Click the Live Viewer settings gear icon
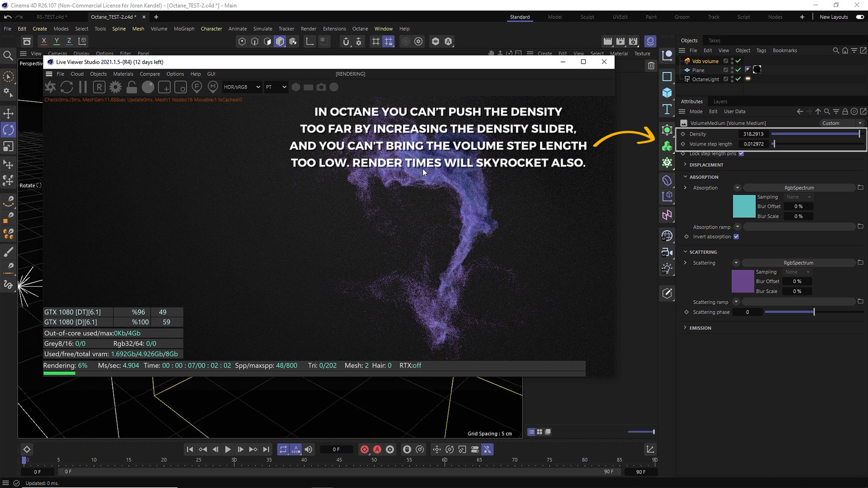Screen dimensions: 868x488 click(x=115, y=87)
